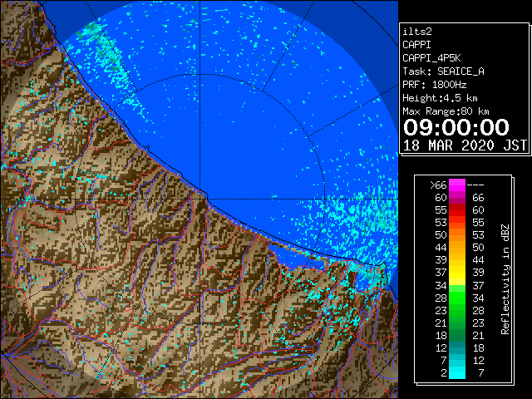Click the "PRF: 1800Hz" text
This screenshot has width=532, height=399.
(x=434, y=85)
